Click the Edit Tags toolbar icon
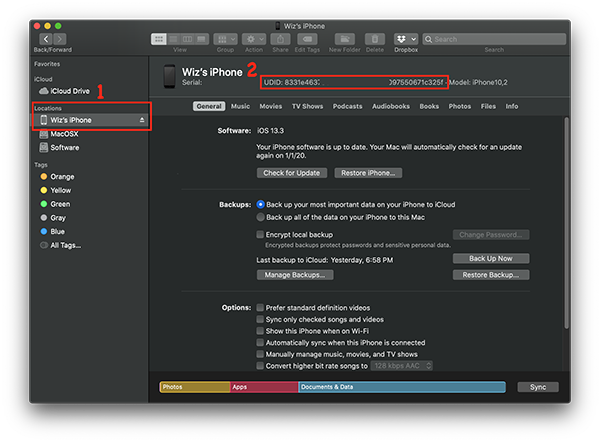 point(307,39)
